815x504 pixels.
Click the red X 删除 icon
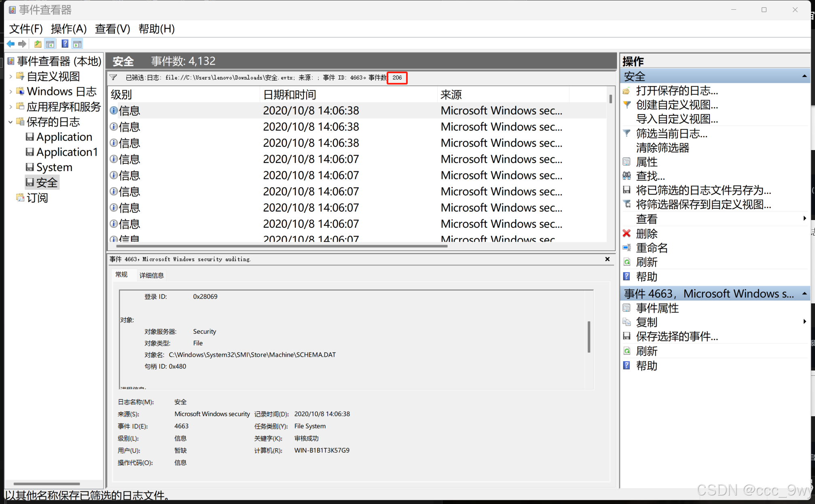tap(627, 233)
